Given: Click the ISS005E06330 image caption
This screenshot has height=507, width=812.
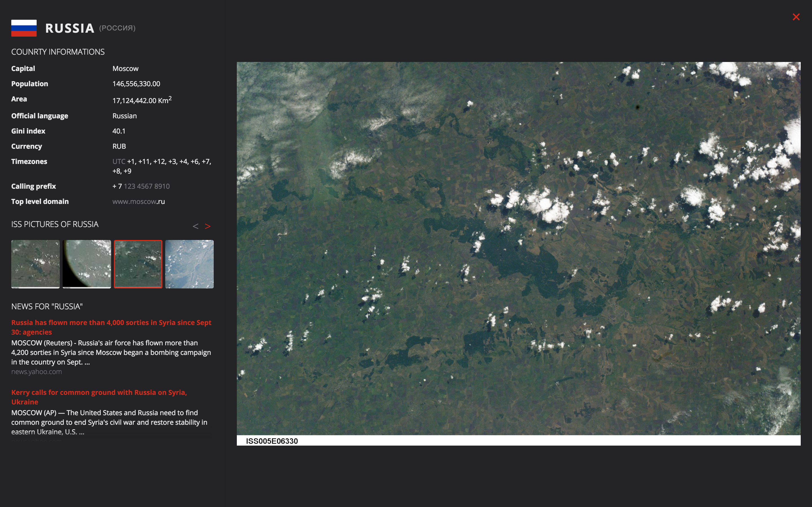Looking at the screenshot, I should point(272,441).
